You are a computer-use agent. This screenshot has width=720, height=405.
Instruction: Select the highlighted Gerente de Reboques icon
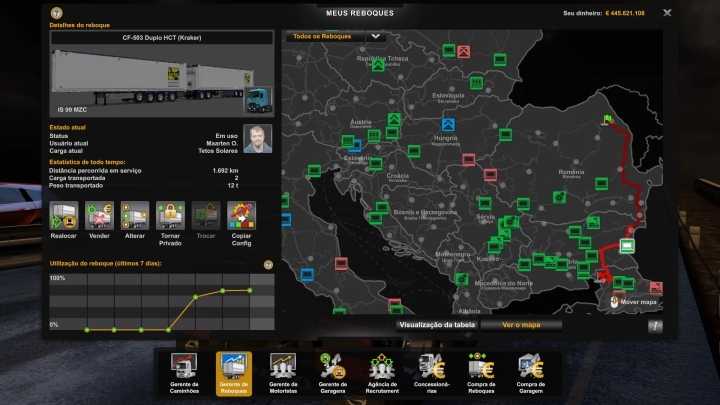(x=234, y=373)
